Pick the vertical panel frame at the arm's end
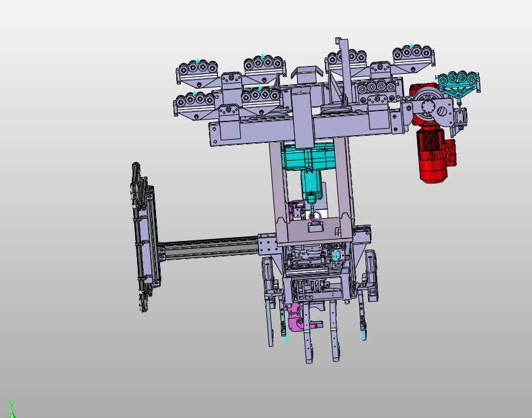This screenshot has width=532, height=418. 145,237
